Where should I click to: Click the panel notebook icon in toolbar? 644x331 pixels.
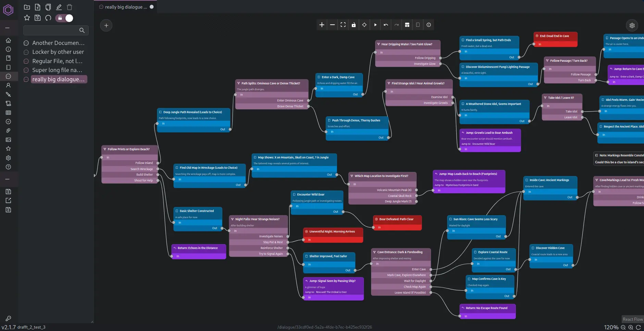[x=418, y=25]
